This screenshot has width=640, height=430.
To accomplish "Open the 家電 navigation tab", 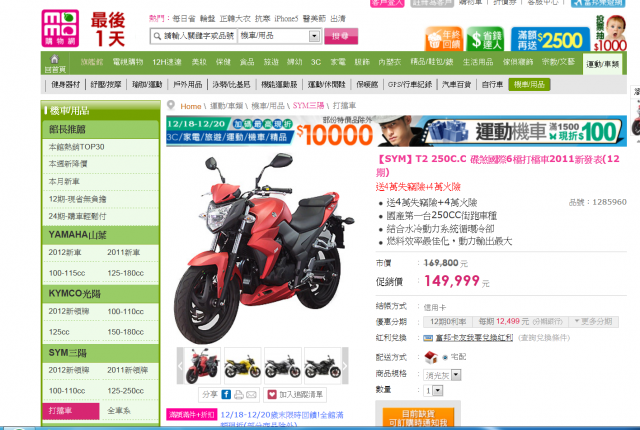I will coord(338,62).
